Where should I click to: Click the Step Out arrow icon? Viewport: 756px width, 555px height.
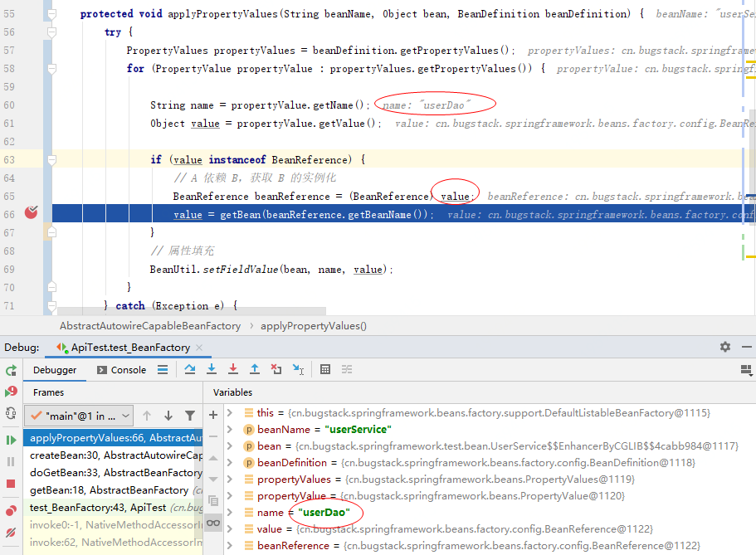255,369
